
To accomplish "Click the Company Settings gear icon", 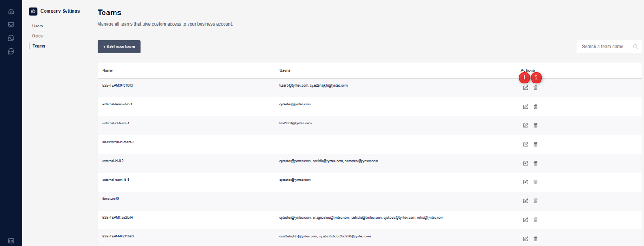I will [x=33, y=11].
